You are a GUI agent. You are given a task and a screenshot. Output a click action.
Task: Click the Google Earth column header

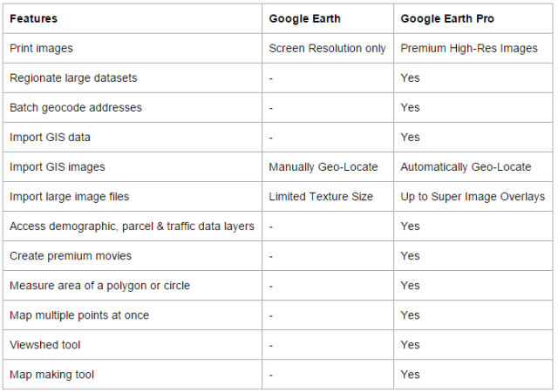pyautogui.click(x=307, y=18)
